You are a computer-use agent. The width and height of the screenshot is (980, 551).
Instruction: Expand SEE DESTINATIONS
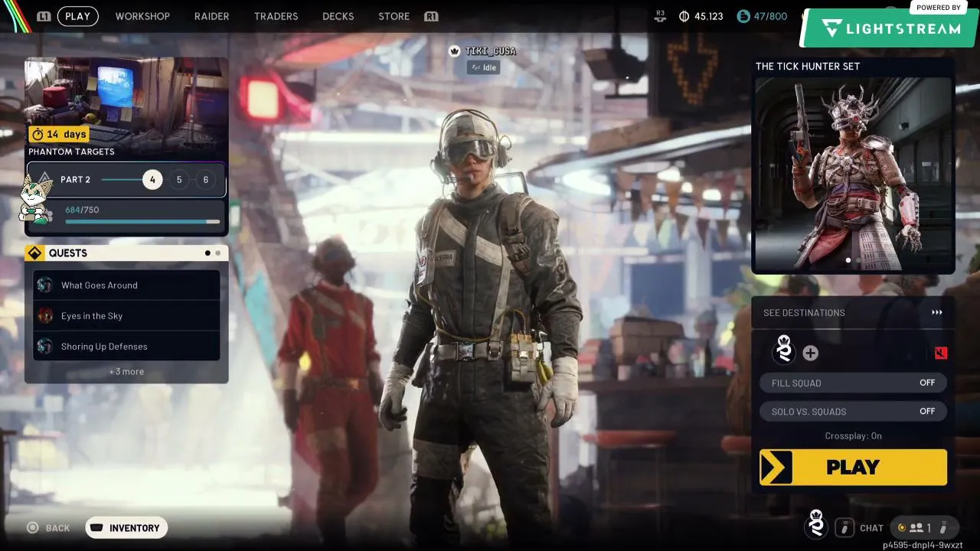[853, 312]
